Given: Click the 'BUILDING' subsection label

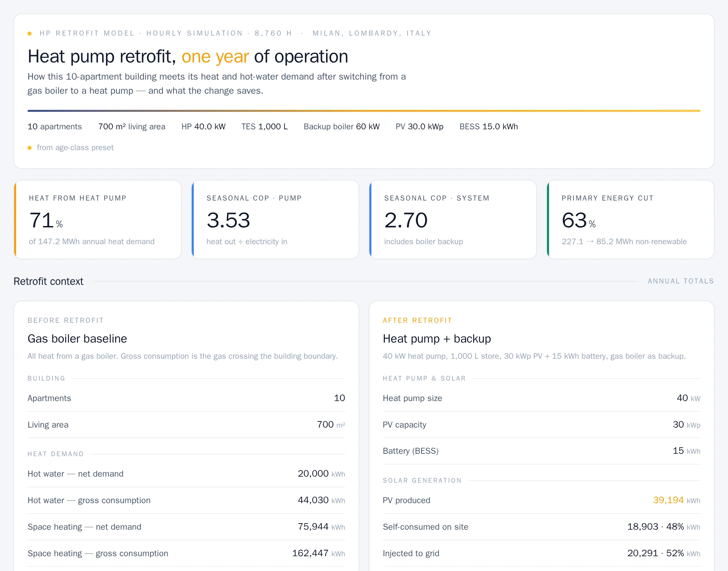Looking at the screenshot, I should click(x=46, y=379).
